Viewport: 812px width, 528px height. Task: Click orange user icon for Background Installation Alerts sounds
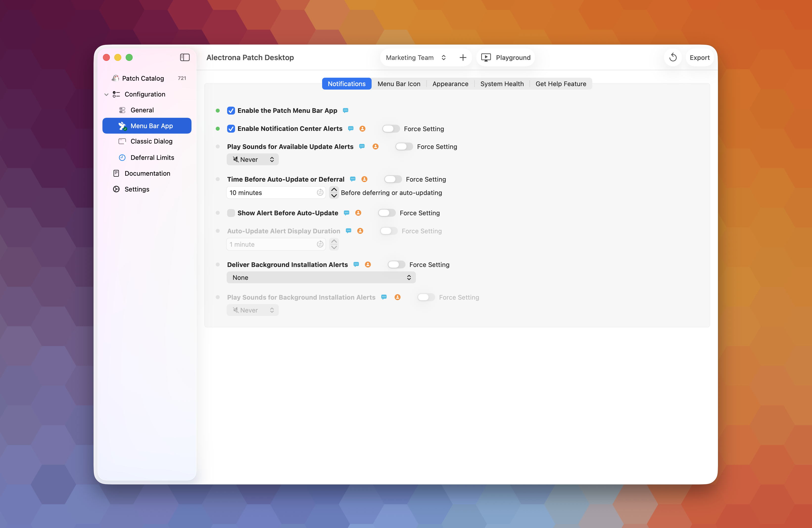398,297
